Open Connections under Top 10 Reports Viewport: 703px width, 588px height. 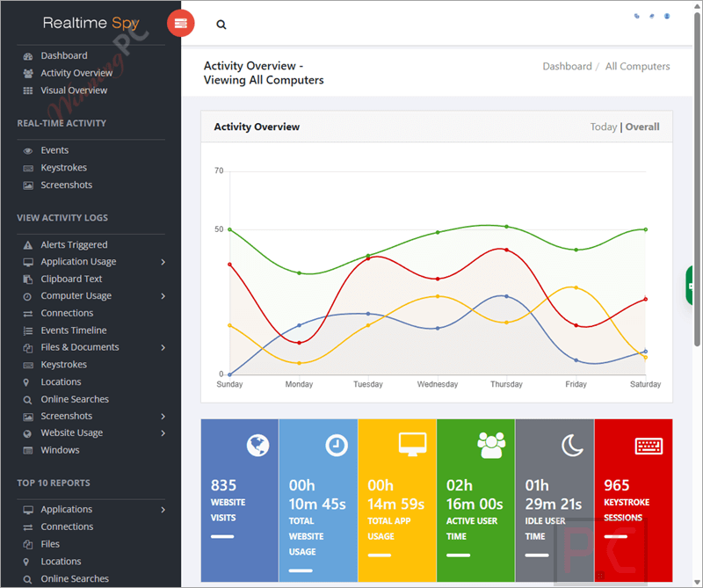pos(68,526)
